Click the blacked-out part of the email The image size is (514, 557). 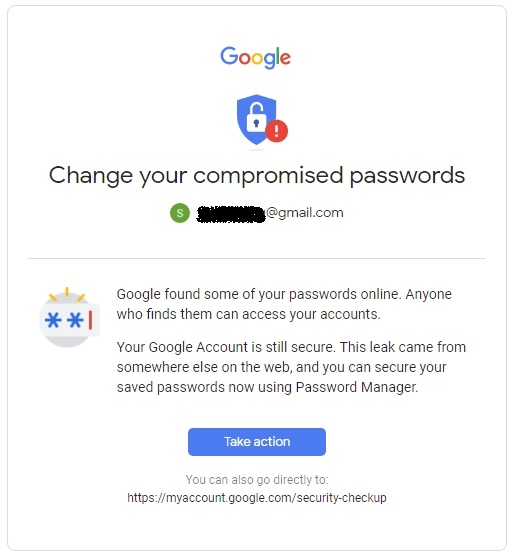(x=231, y=214)
